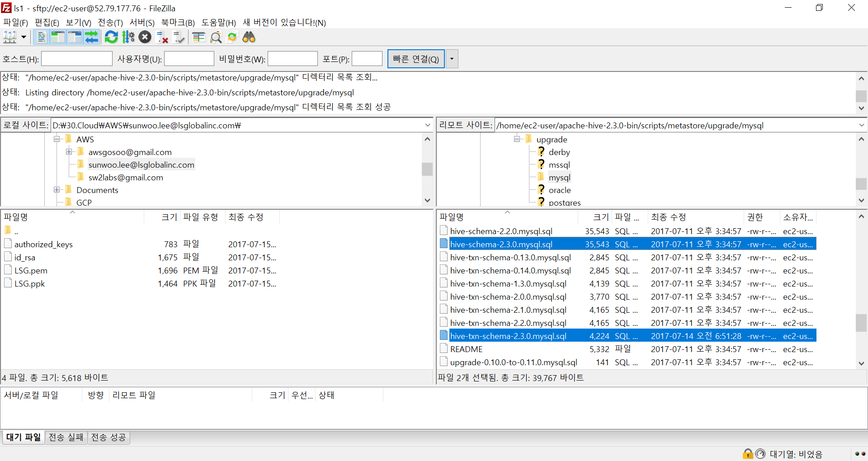Click the speed limit status icon
This screenshot has height=461, width=868.
(760, 453)
